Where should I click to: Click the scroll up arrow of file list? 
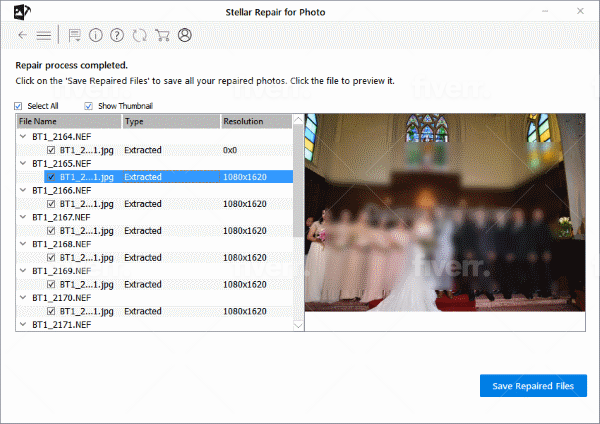(x=298, y=119)
